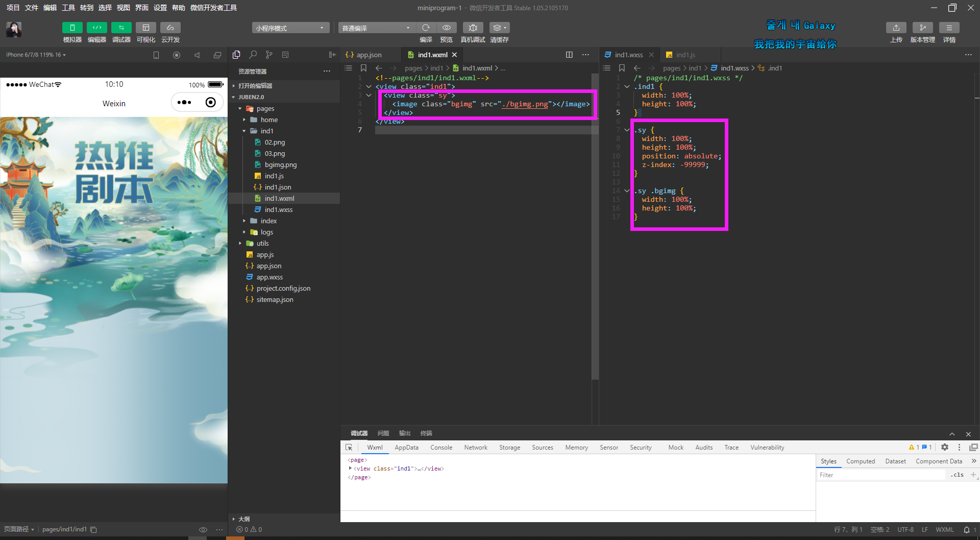
Task: Split the left editor pane
Action: (569, 55)
